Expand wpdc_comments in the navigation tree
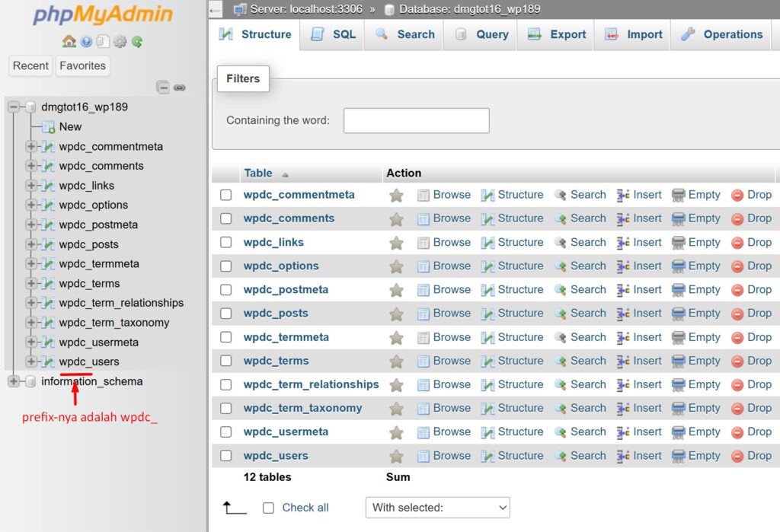The image size is (780, 532). click(31, 166)
